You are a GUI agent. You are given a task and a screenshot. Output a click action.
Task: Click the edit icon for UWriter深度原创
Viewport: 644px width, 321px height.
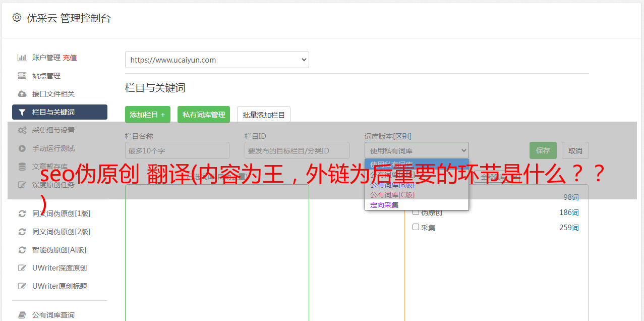point(22,268)
